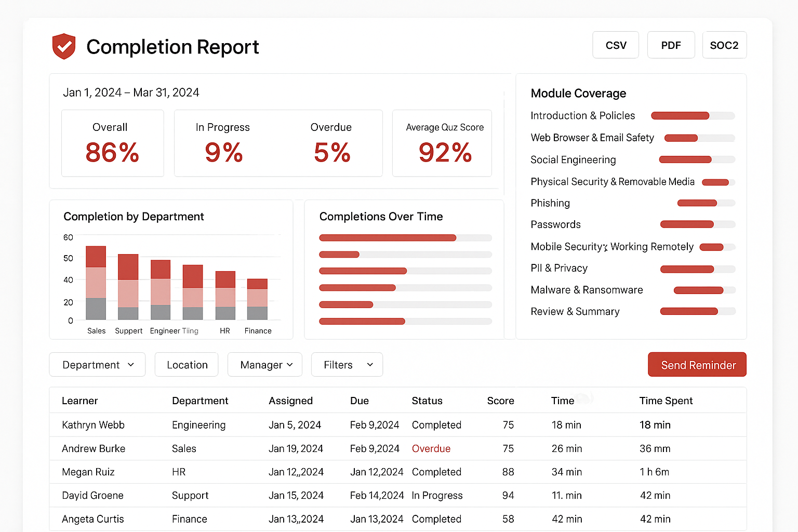This screenshot has height=532, width=798.
Task: Sort table by Learner column header
Action: coord(79,401)
